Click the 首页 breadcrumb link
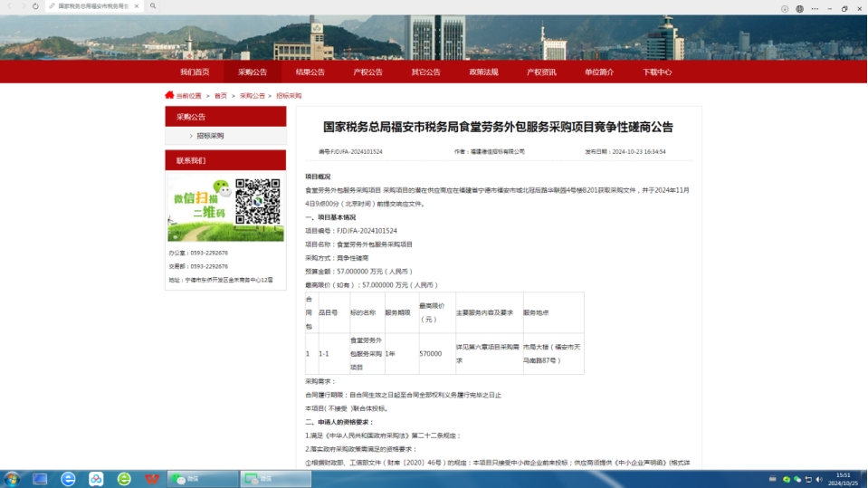Viewport: 868px width, 488px height. coord(221,95)
